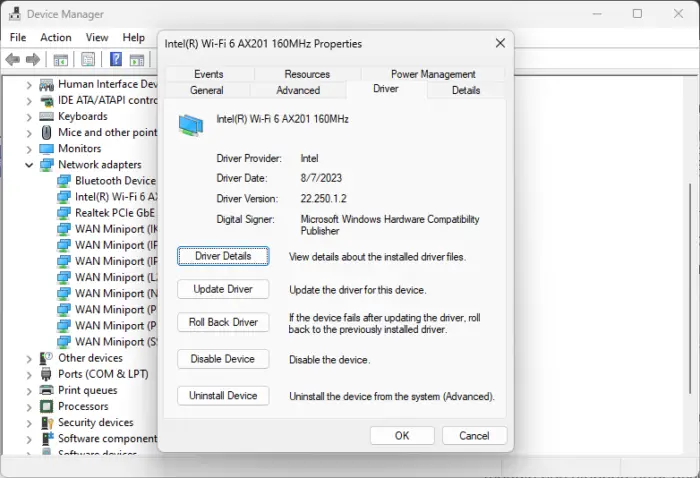
Task: Open the Action menu
Action: (x=56, y=37)
